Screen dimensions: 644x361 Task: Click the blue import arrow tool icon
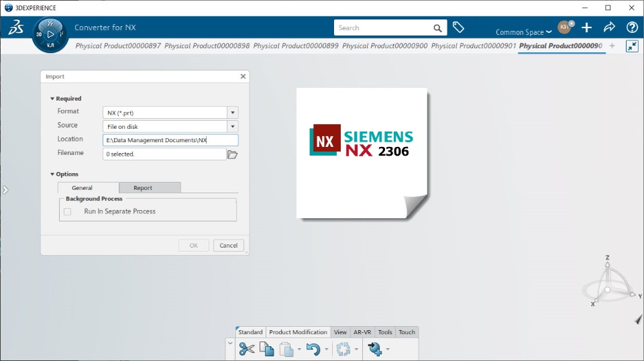click(x=374, y=349)
